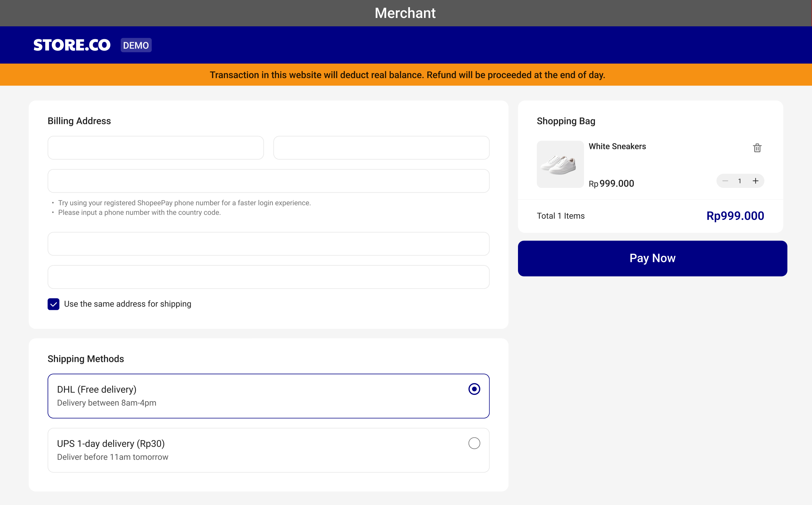Click 'Deliver before 11am tomorrow' text

113,457
